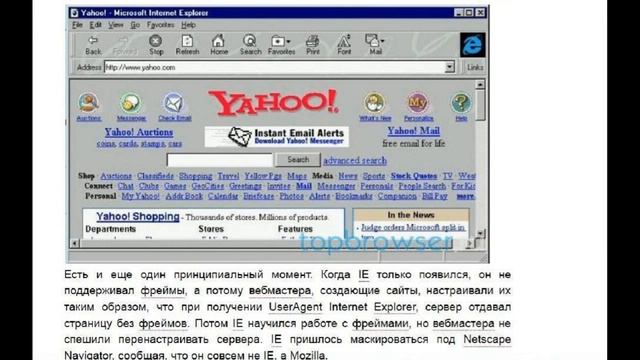Open the Yahoo! Shopping link
This screenshot has width=640, height=360.
click(138, 216)
